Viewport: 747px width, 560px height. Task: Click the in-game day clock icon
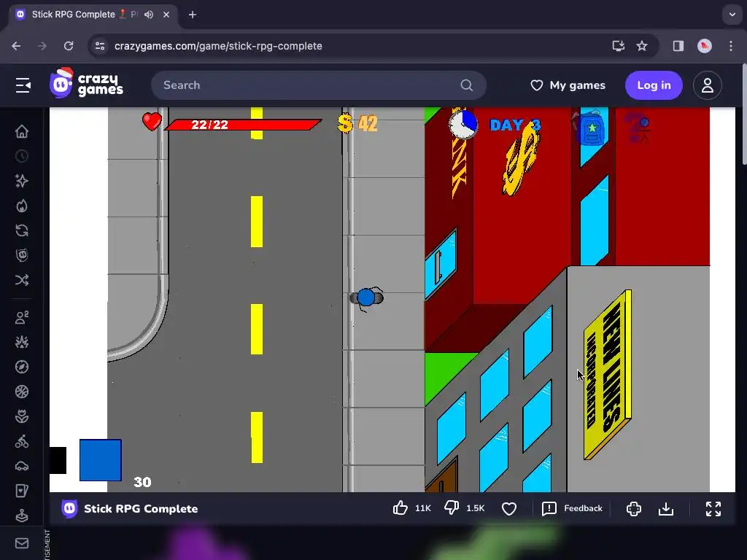(x=463, y=125)
